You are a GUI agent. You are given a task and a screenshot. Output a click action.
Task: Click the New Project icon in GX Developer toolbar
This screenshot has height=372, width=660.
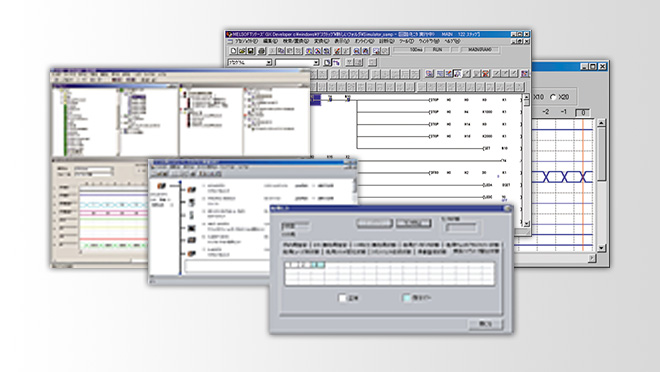pyautogui.click(x=234, y=51)
